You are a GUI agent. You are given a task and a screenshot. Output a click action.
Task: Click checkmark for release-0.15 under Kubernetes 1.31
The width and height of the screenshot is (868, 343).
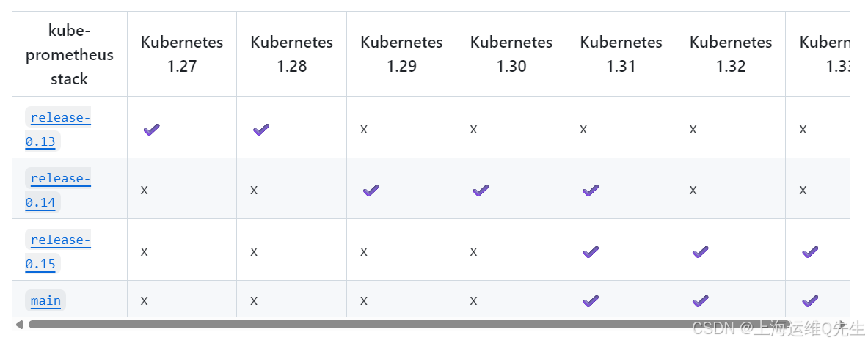[x=591, y=252]
